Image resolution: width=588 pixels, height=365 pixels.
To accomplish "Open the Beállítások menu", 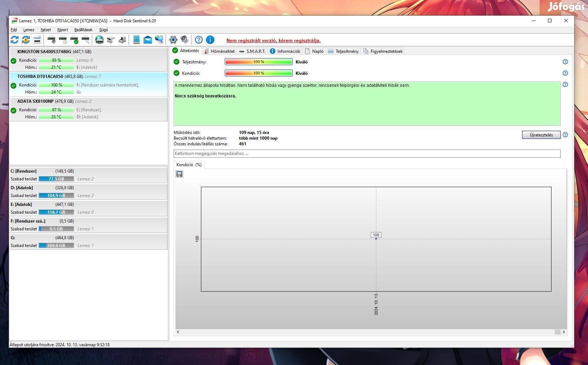I will click(83, 30).
